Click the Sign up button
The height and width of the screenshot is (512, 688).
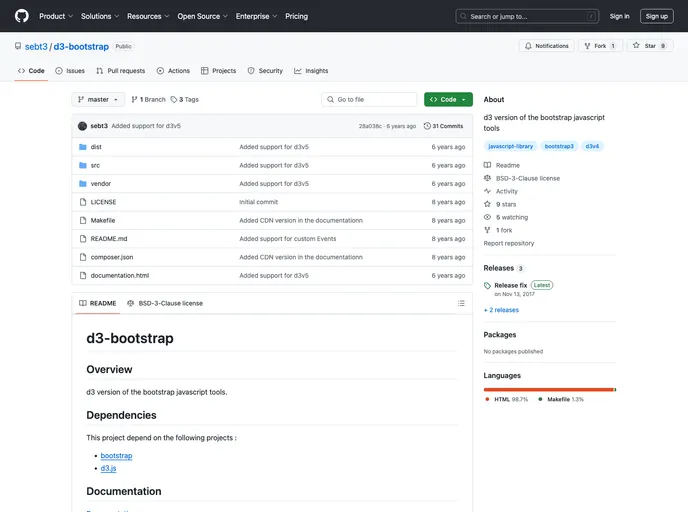coord(656,16)
